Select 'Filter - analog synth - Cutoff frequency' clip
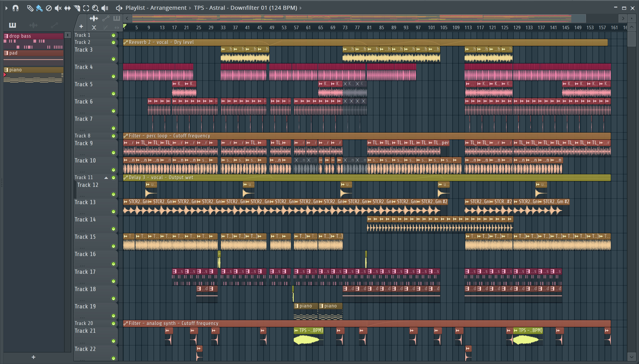 pyautogui.click(x=367, y=323)
